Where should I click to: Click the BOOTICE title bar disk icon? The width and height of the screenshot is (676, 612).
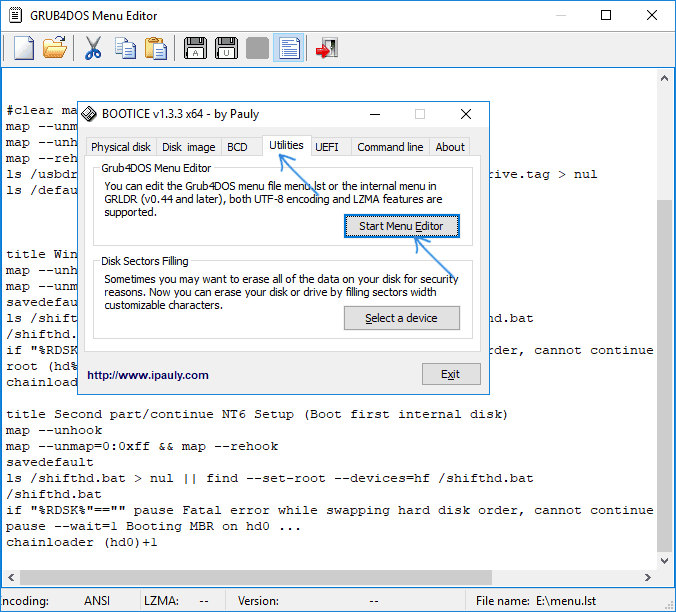point(89,114)
